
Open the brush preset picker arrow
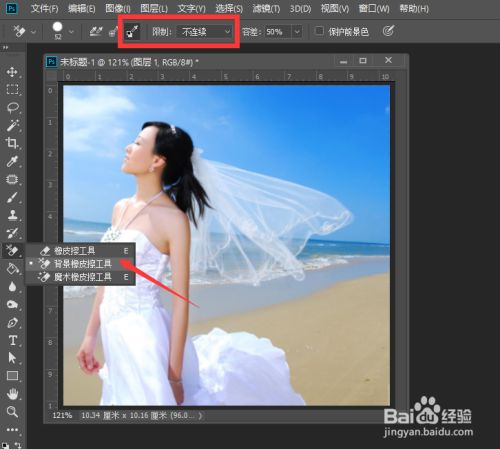(71, 32)
